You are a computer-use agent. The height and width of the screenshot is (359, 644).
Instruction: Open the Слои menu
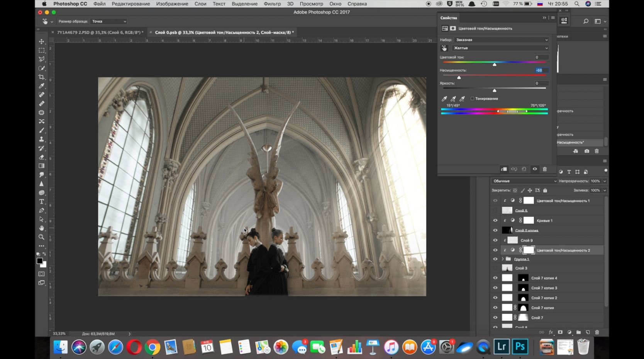200,4
